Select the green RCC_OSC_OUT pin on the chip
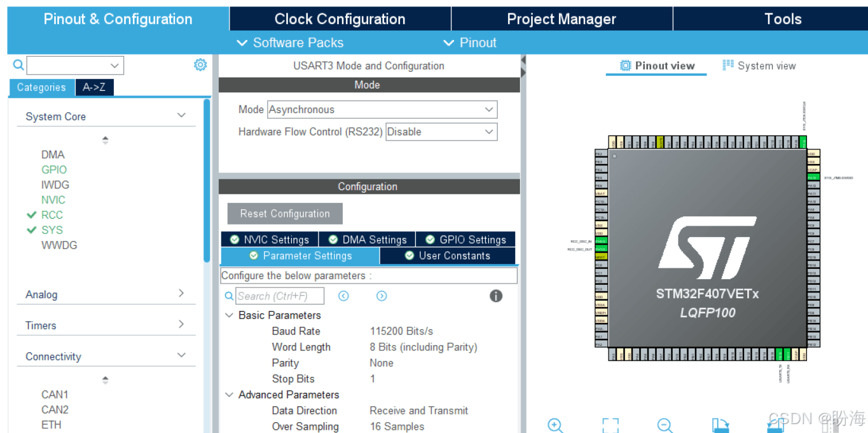Screen dimensions: 868x433 [600, 249]
